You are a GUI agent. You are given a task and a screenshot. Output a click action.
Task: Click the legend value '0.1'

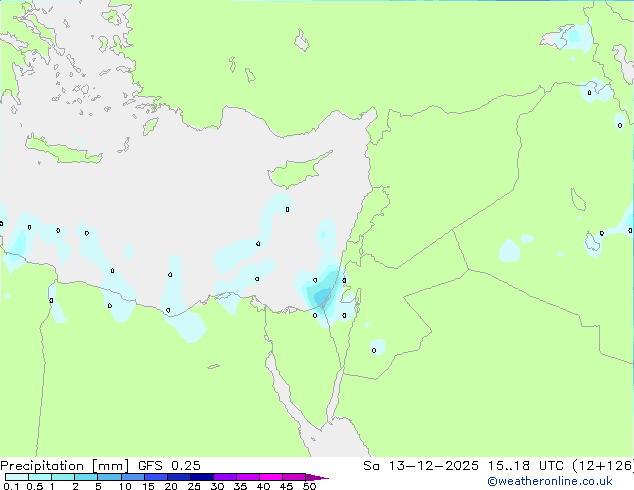[x=11, y=486]
